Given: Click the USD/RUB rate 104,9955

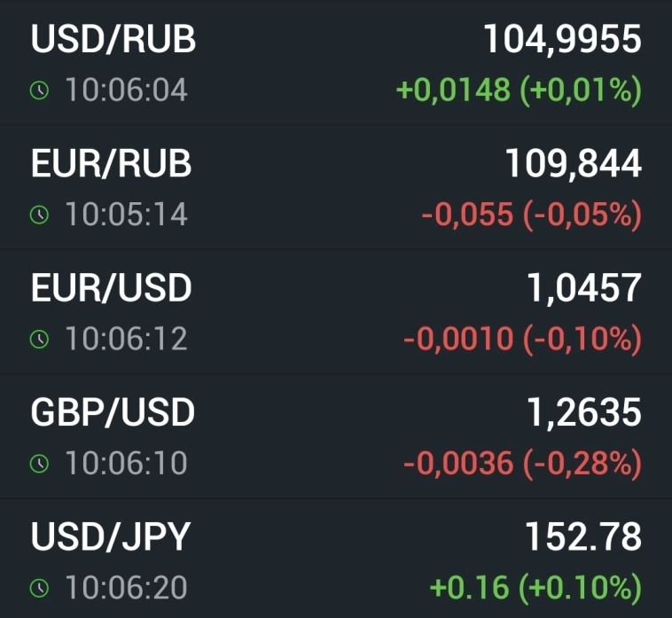Looking at the screenshot, I should pyautogui.click(x=561, y=40).
